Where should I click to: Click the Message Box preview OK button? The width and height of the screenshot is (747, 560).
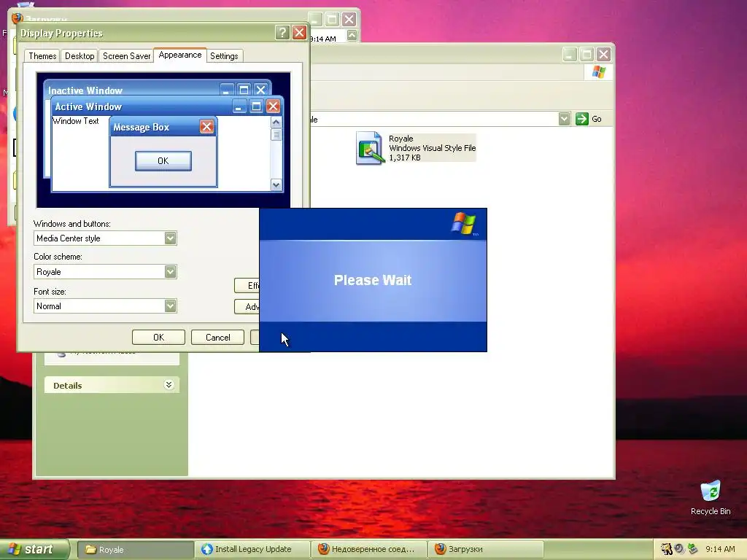pyautogui.click(x=163, y=161)
